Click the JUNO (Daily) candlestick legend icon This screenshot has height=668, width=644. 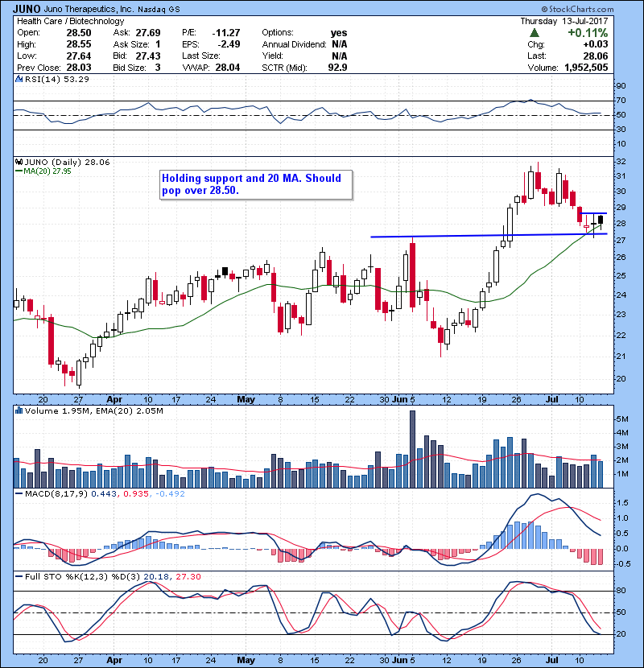[19, 162]
